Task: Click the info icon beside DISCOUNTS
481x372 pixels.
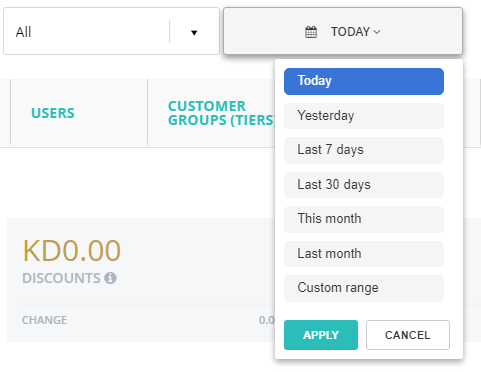Action: pos(110,278)
